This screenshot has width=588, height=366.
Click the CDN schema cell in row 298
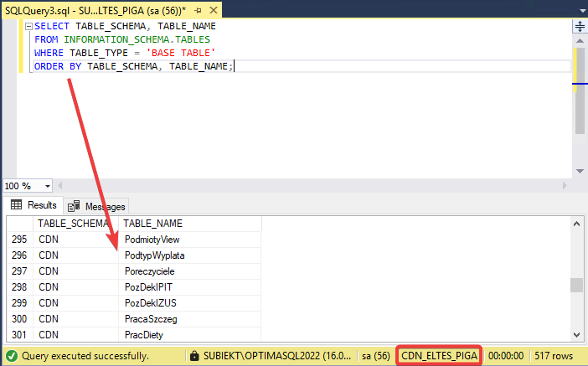75,287
